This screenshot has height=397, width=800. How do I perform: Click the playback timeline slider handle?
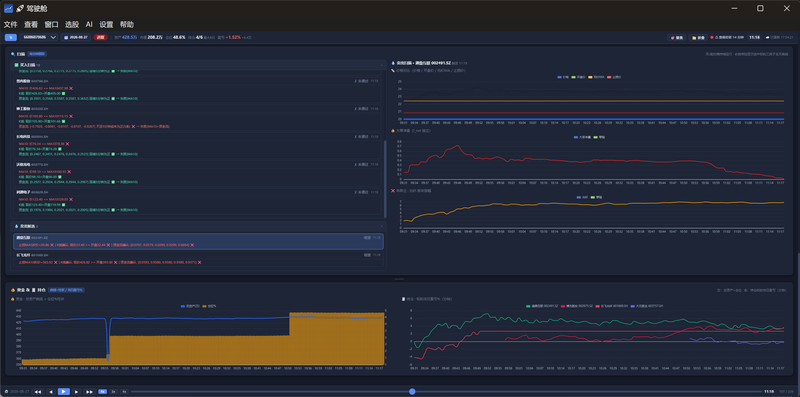[412, 391]
